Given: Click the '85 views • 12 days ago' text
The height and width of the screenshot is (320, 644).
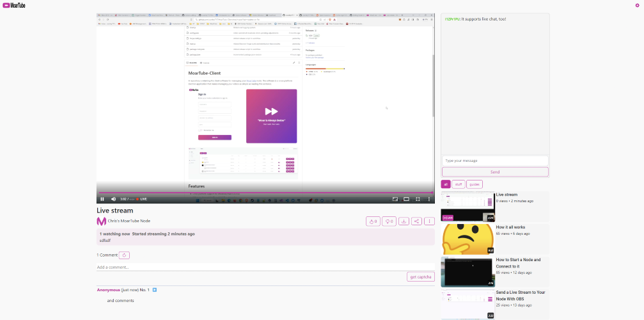Looking at the screenshot, I should click(514, 273).
